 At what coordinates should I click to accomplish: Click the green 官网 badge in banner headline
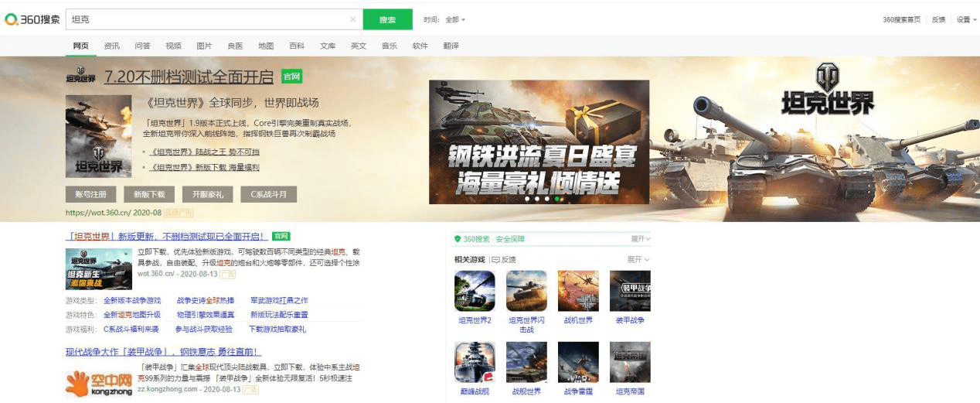(x=291, y=77)
